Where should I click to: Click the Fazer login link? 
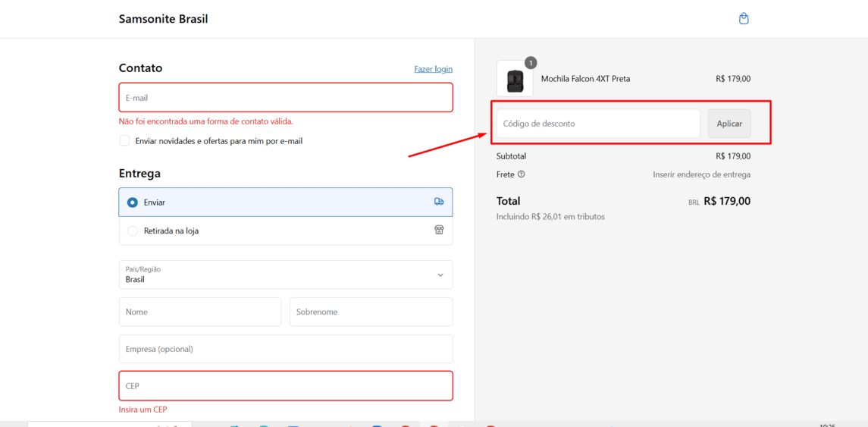[x=434, y=69]
